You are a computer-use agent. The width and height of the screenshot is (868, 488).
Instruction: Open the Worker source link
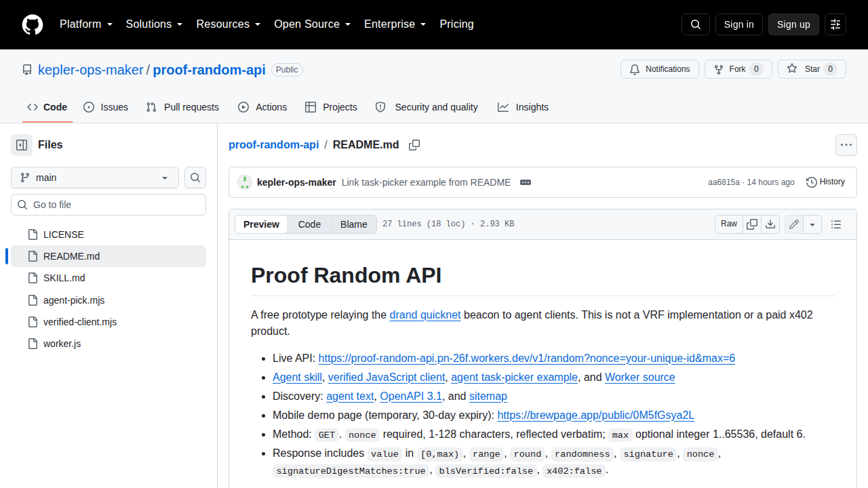pyautogui.click(x=640, y=377)
